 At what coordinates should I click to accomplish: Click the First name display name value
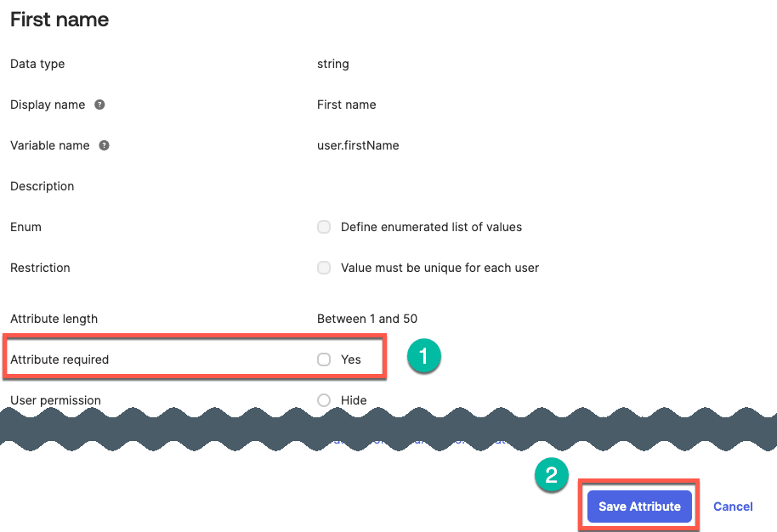pyautogui.click(x=346, y=105)
